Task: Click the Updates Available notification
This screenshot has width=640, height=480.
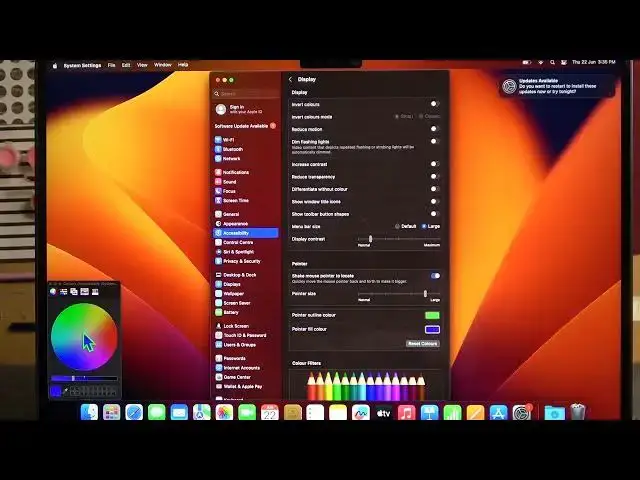Action: (557, 86)
